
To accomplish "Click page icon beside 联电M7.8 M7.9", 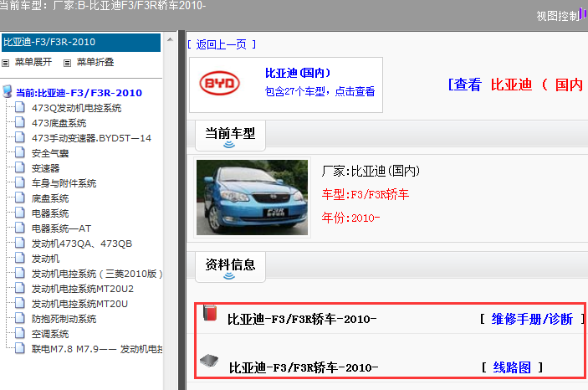I will point(20,348).
